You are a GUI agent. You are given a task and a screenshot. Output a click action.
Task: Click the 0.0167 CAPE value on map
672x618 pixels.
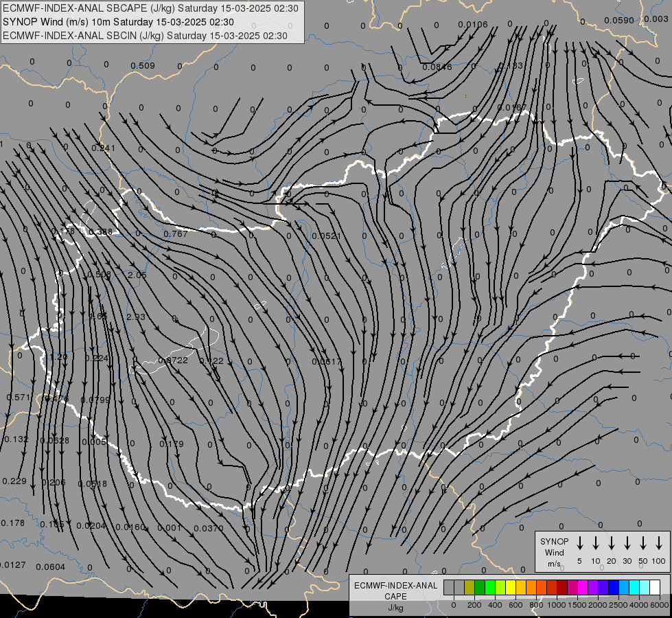[513, 107]
